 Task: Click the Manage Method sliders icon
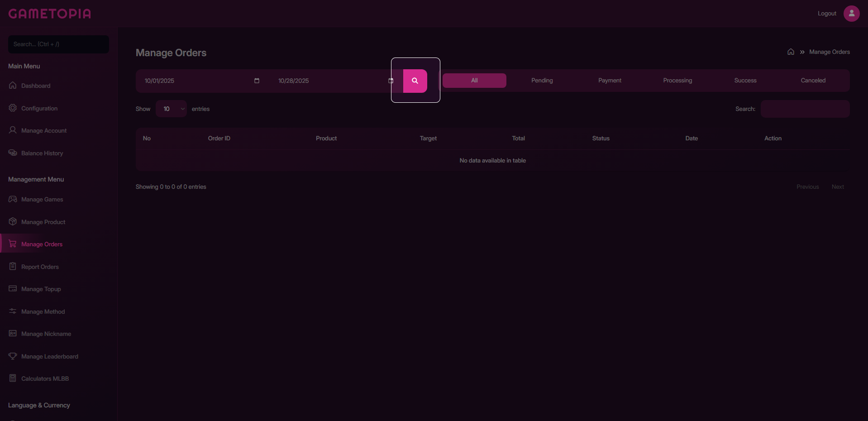click(13, 311)
